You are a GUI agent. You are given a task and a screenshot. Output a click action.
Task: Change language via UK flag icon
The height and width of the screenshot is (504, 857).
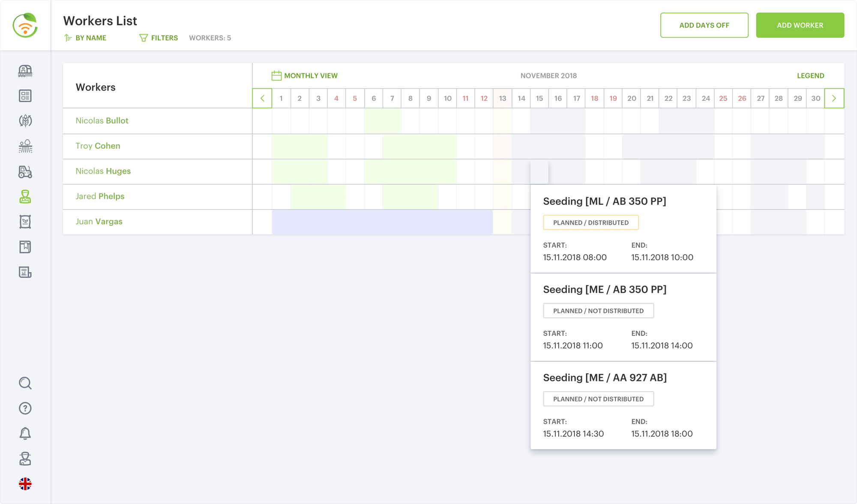[x=25, y=484]
